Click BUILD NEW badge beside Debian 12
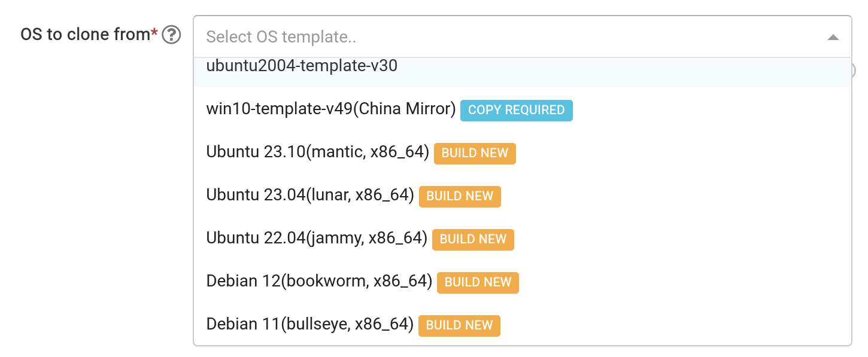868x357 pixels. coord(478,283)
